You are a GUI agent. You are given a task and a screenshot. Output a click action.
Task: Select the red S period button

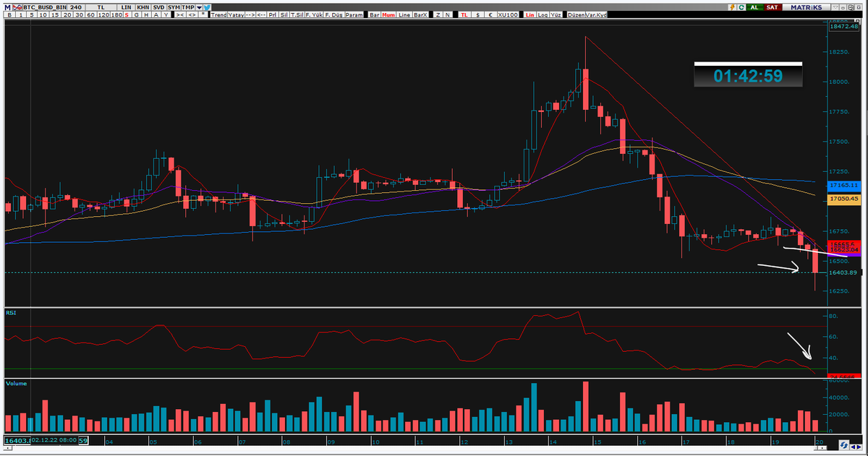pyautogui.click(x=127, y=15)
